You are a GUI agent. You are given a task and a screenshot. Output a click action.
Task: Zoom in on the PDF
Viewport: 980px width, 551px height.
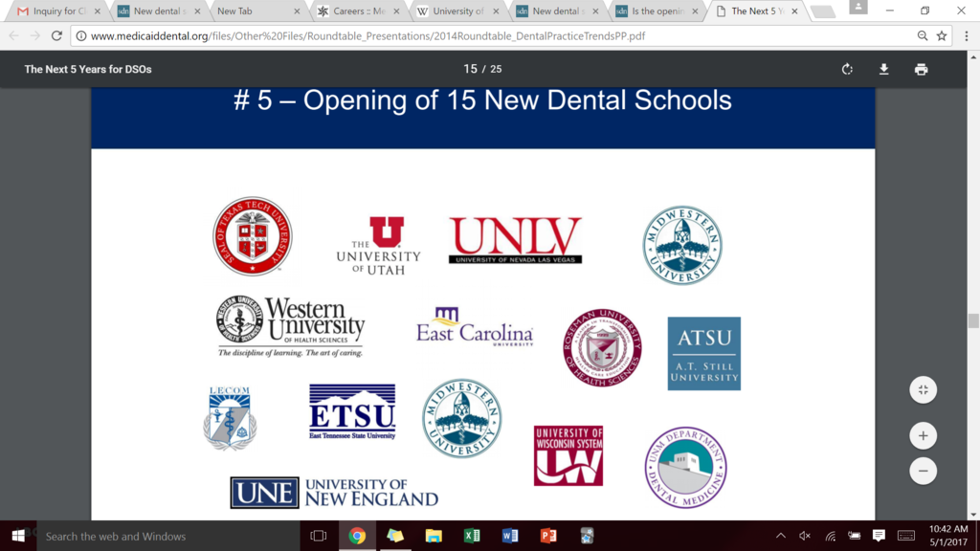[923, 436]
